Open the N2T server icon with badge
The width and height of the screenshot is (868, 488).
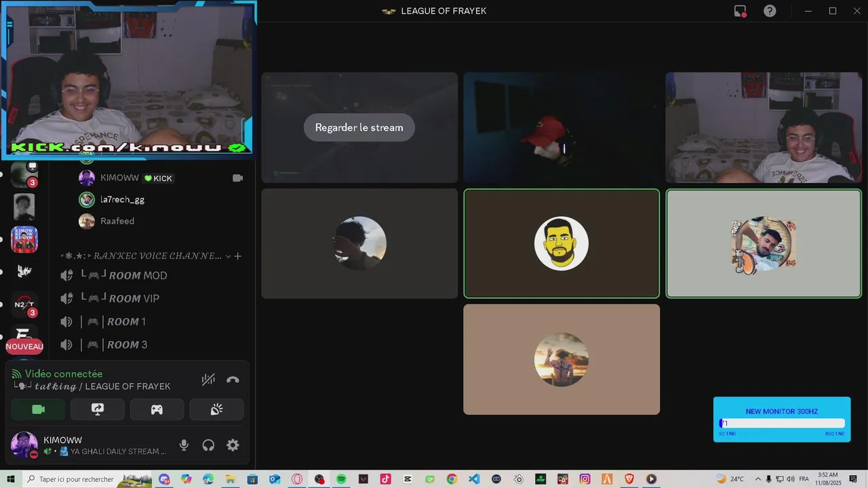[24, 304]
